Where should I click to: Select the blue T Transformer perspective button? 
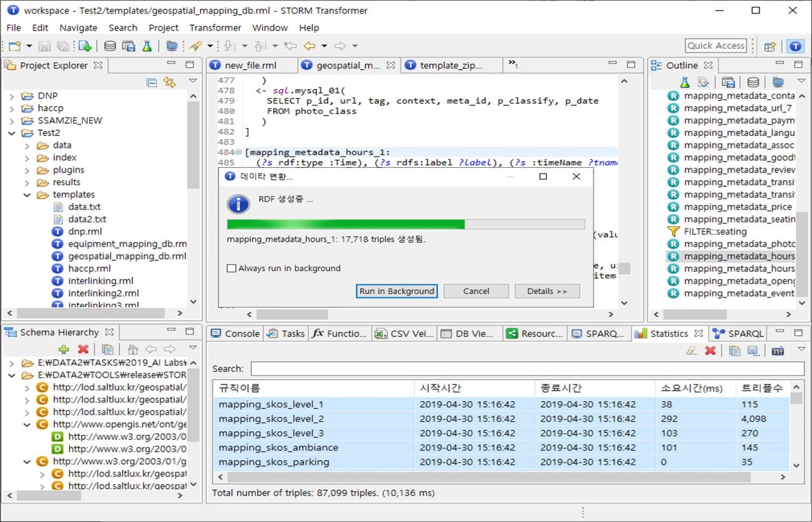pos(795,46)
